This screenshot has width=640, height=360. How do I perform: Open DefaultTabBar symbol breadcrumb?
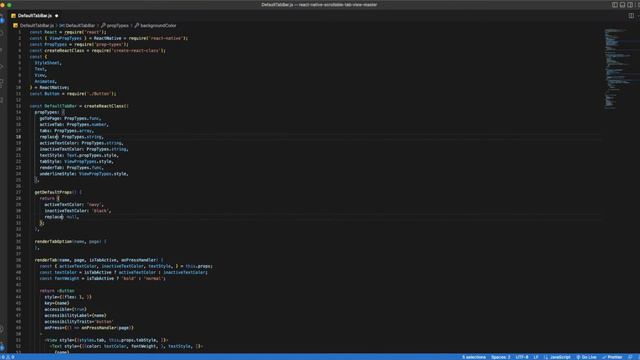(78, 25)
